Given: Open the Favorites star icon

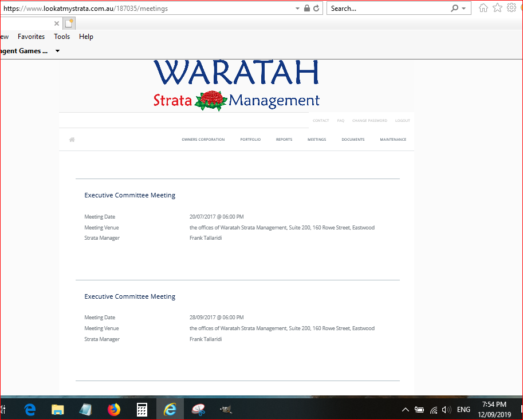Looking at the screenshot, I should (x=497, y=7).
